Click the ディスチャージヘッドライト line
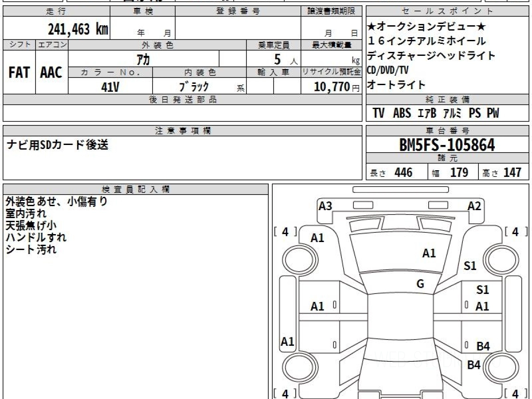The width and height of the screenshot is (532, 399). 431,55
